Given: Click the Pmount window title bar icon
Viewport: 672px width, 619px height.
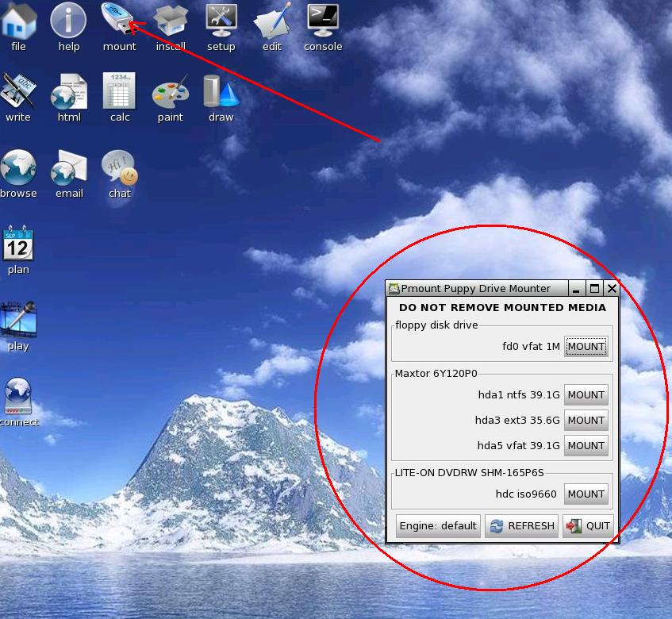Looking at the screenshot, I should click(394, 289).
